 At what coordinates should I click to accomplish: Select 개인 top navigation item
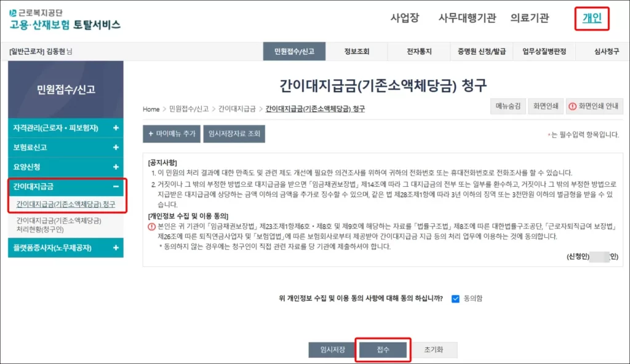pos(592,18)
